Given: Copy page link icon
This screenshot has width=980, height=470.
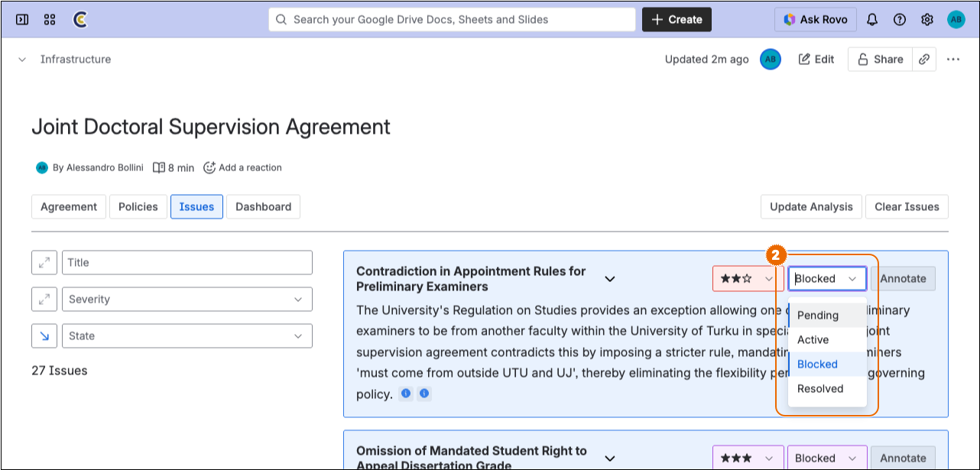Looking at the screenshot, I should point(924,59).
